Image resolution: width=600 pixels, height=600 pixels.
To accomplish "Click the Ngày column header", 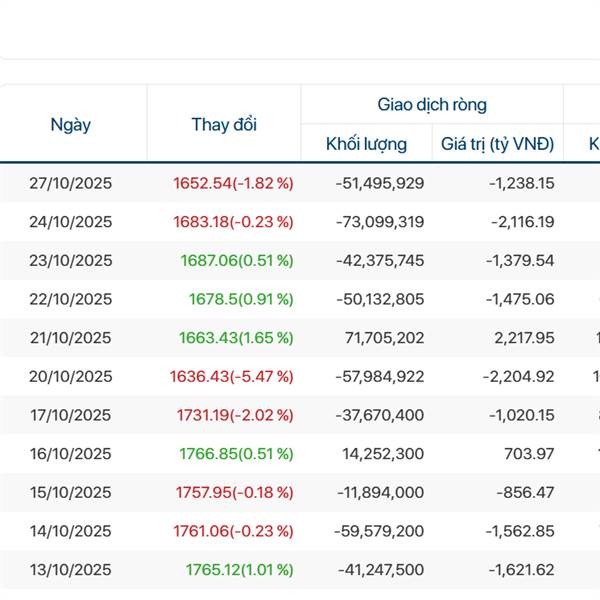I will (x=71, y=125).
